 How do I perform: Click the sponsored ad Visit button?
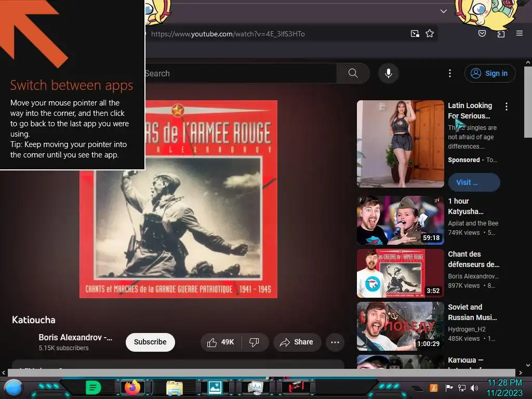click(474, 182)
